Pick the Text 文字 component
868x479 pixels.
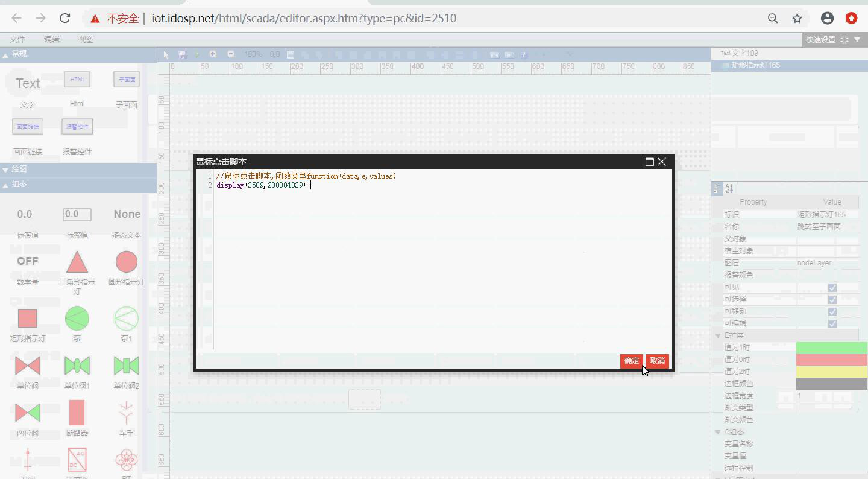pos(28,84)
